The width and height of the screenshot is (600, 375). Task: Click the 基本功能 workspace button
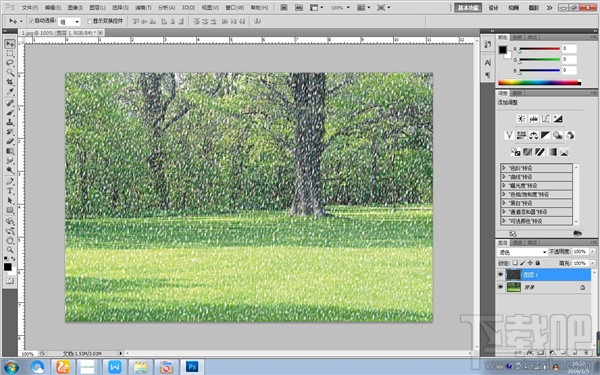(x=468, y=8)
